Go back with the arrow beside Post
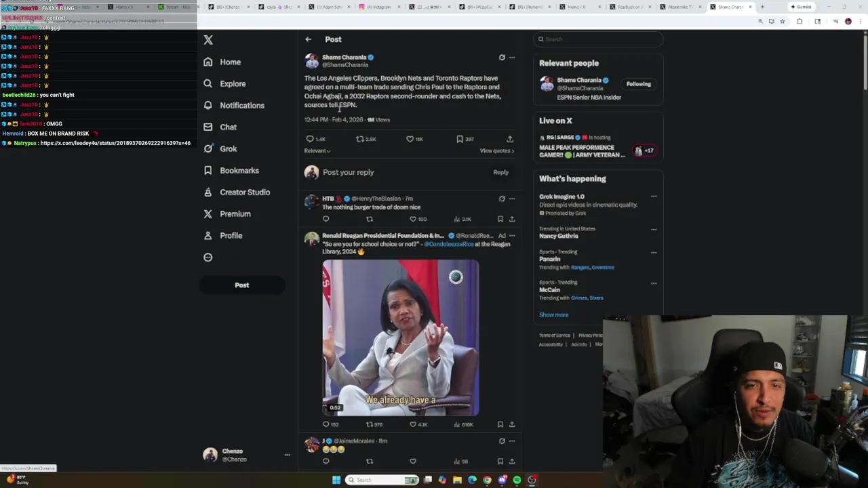This screenshot has height=488, width=868. point(309,39)
